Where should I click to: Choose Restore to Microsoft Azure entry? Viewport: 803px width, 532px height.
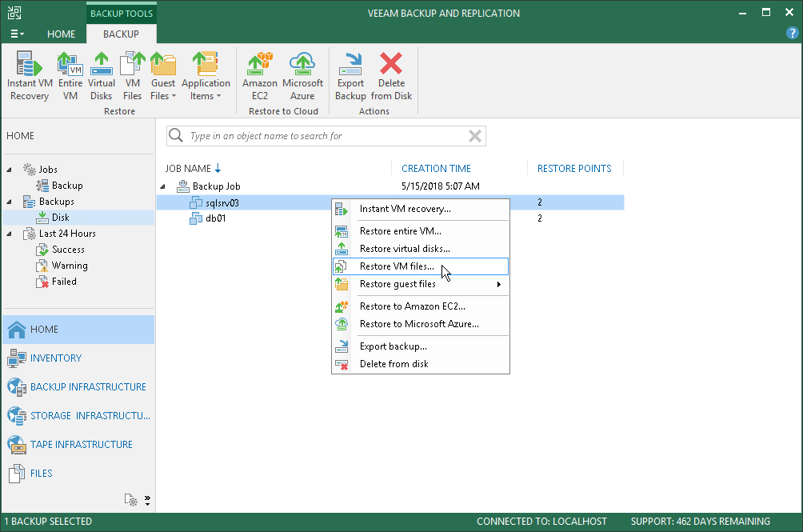click(421, 324)
